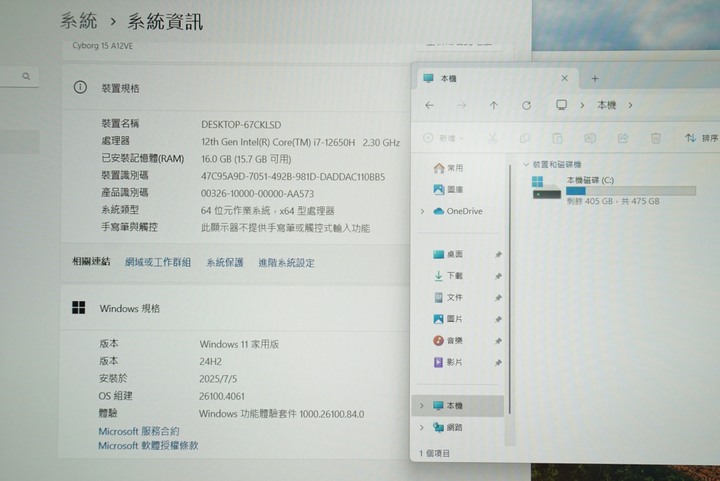
Task: Click the forward arrow in File Explorer
Action: click(461, 106)
